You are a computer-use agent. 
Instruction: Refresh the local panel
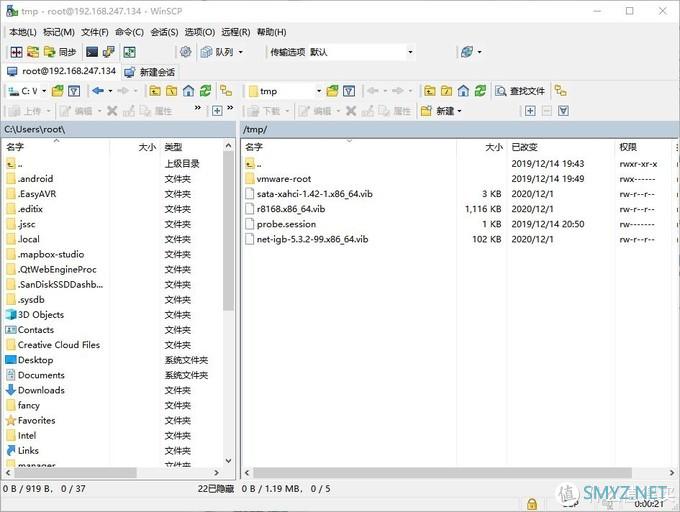pyautogui.click(x=206, y=91)
